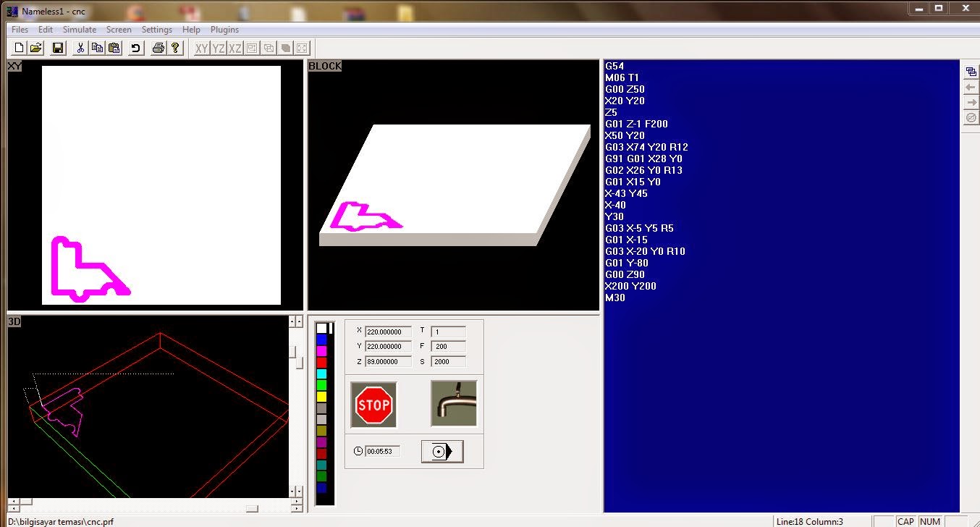
Task: Click the left arrow icon beside the code editor
Action: [x=971, y=87]
